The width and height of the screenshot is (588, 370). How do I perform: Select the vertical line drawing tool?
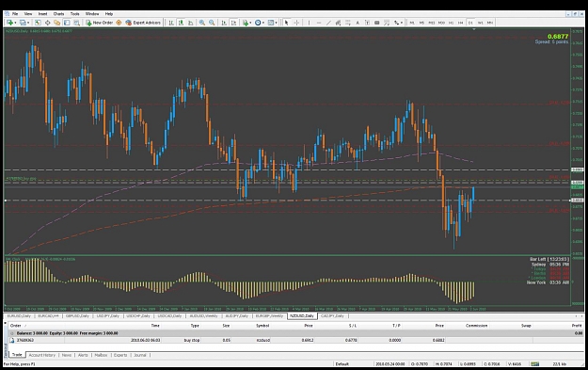[x=309, y=23]
